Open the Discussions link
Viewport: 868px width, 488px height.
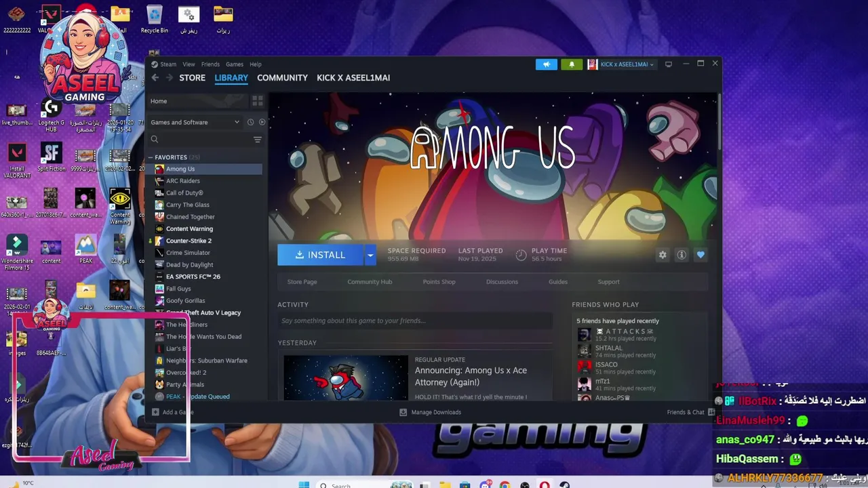(502, 282)
